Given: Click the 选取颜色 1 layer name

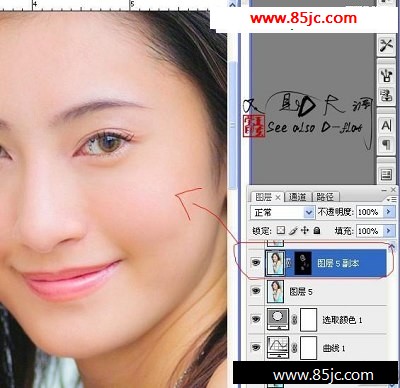Looking at the screenshot, I should (x=342, y=320).
